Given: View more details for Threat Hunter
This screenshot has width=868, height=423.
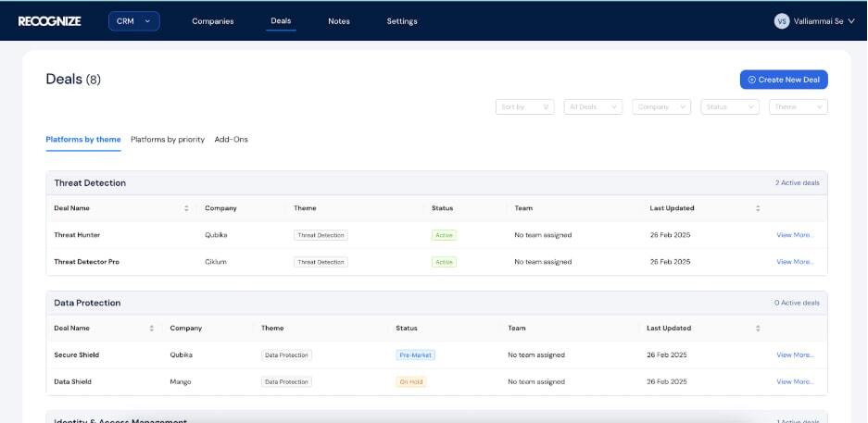Looking at the screenshot, I should click(x=795, y=235).
